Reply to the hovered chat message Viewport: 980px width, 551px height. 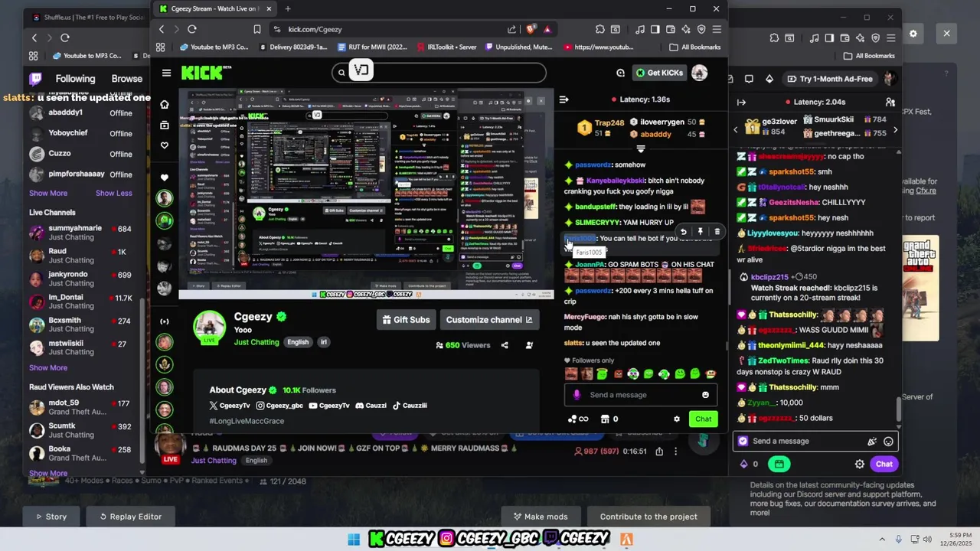(x=683, y=231)
